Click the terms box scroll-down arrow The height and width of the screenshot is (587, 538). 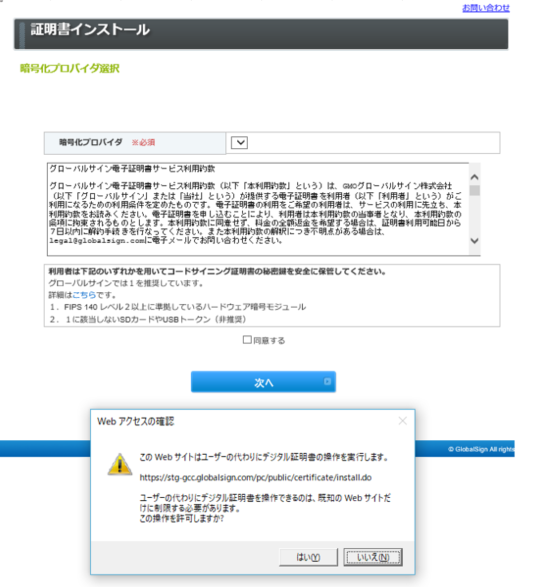474,241
